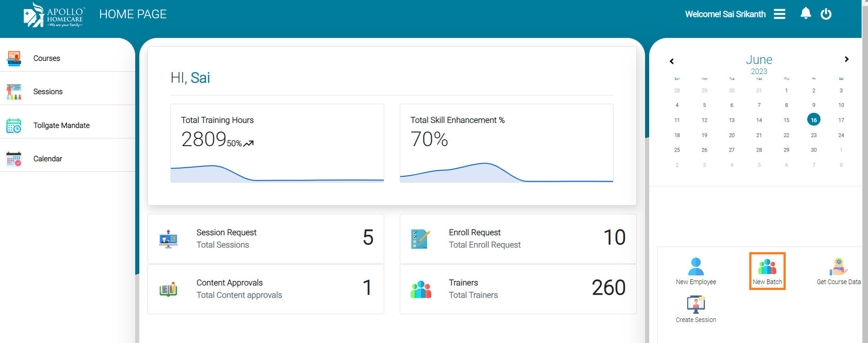The height and width of the screenshot is (343, 868).
Task: Open the Session Request card
Action: [x=266, y=239]
